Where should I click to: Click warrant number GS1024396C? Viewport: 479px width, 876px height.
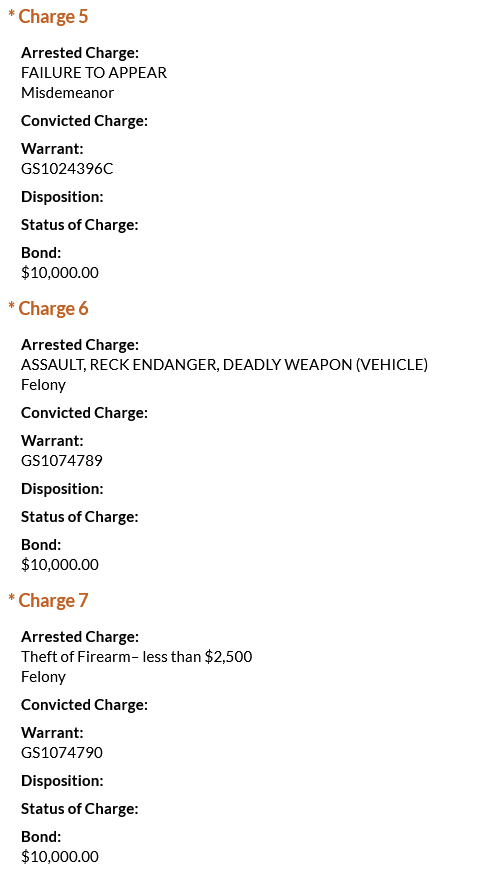tap(67, 169)
